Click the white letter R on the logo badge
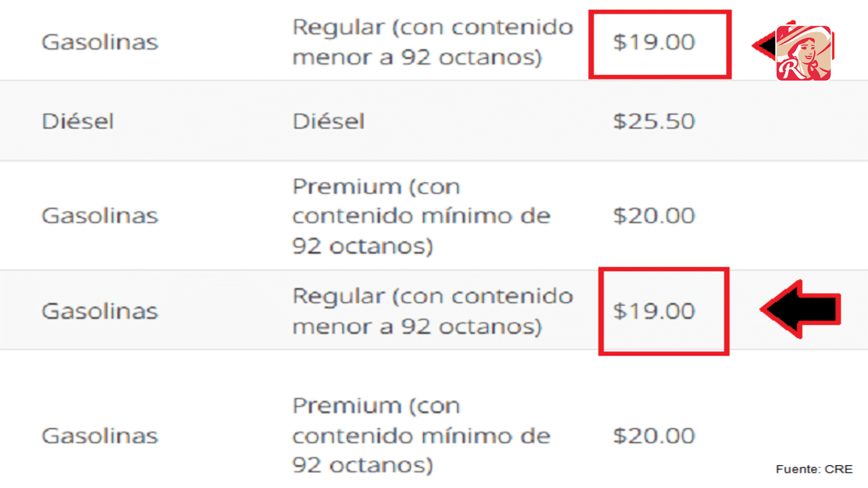This screenshot has width=868, height=488. [790, 69]
